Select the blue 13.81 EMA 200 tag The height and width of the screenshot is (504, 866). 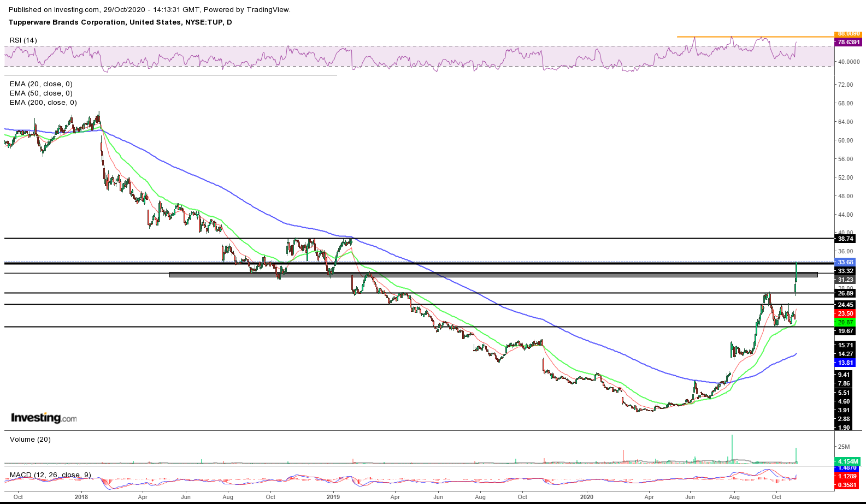[x=845, y=363]
